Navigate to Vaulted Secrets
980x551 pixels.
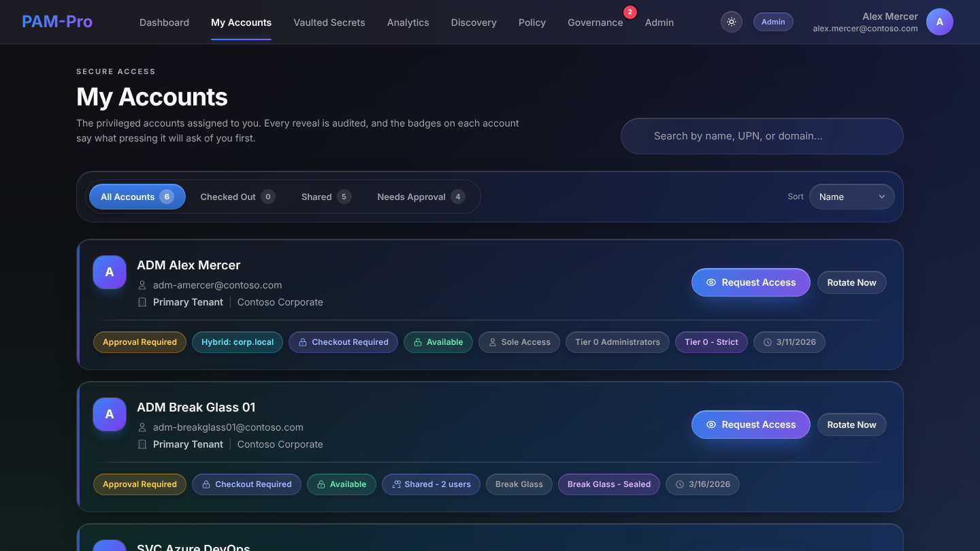[x=329, y=22]
